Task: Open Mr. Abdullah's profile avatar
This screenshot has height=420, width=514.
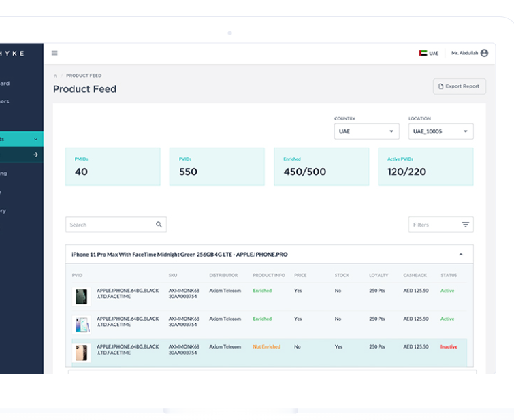Action: (484, 53)
